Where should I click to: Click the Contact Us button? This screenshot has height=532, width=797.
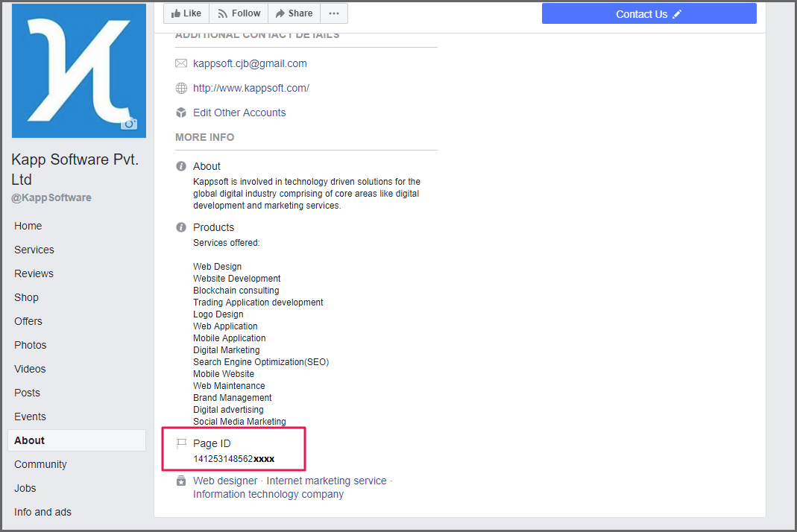tap(649, 13)
